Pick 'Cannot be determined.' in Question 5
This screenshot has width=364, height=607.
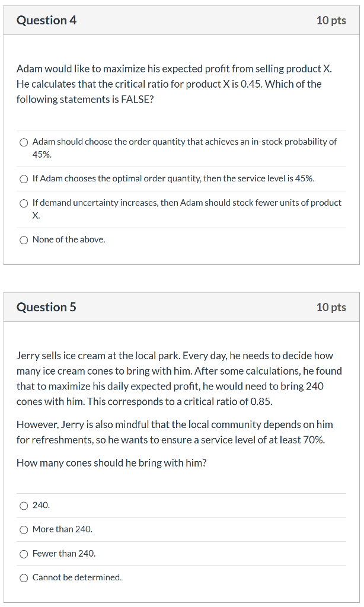click(23, 577)
